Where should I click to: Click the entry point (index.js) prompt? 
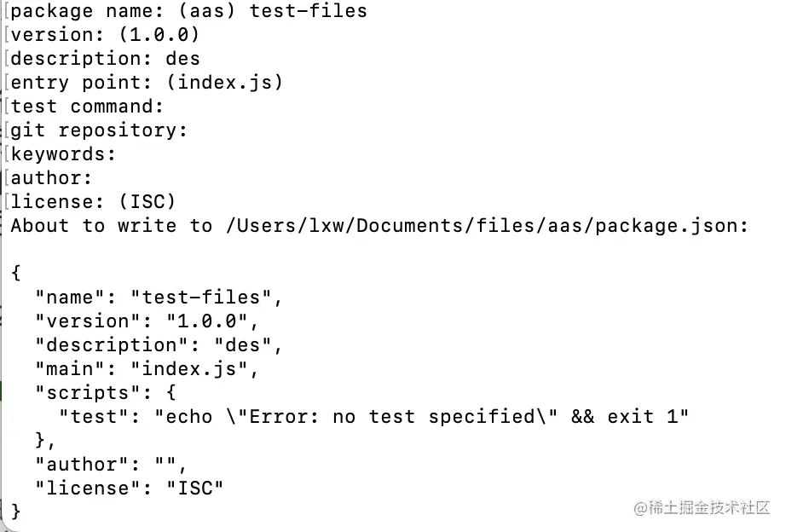146,83
